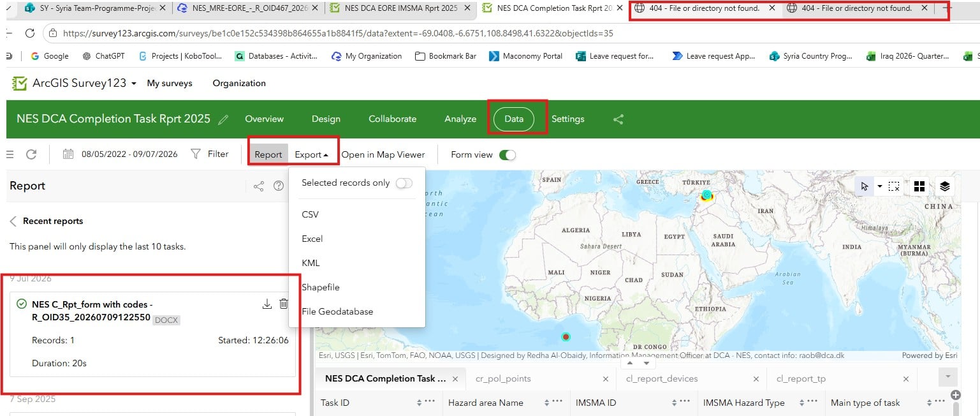
Task: Open the map layers icon
Action: (x=945, y=186)
